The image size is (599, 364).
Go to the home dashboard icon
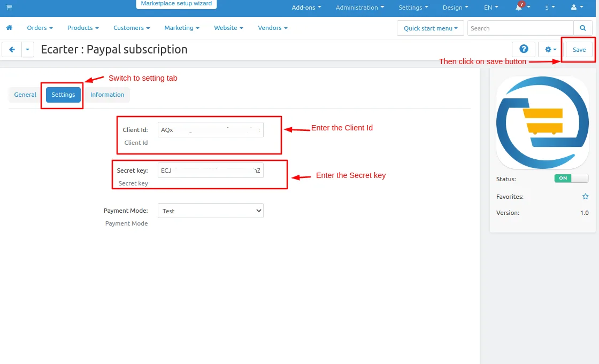click(x=10, y=27)
